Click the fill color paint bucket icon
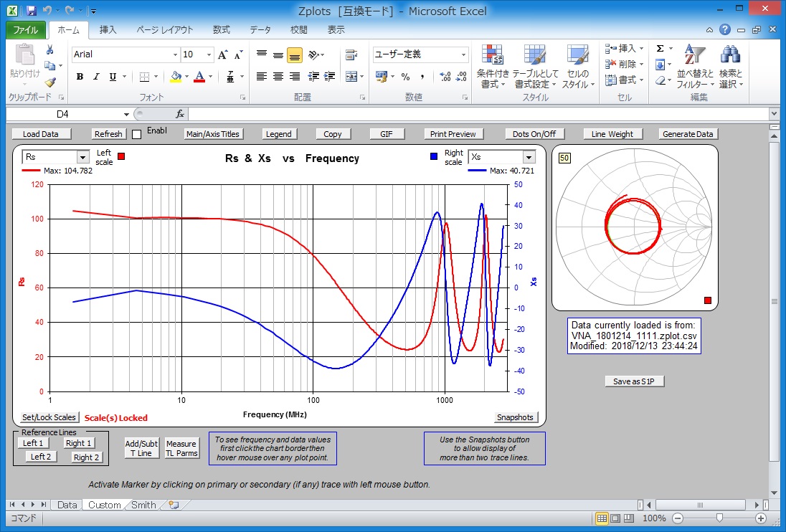 pyautogui.click(x=176, y=77)
